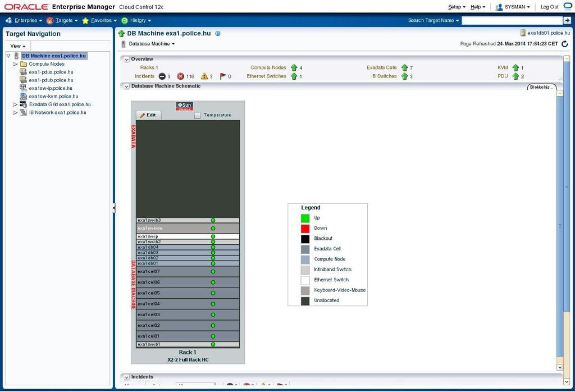Expand IB Network exa1.police.hu node
Screen dimensions: 575x392
15,112
